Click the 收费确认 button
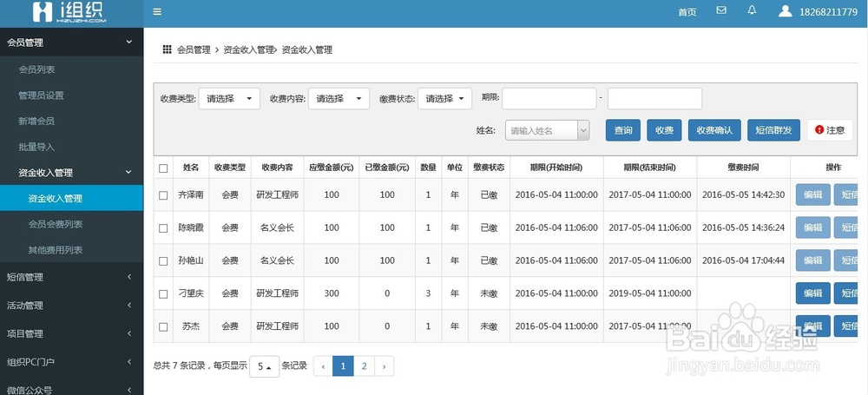 (x=714, y=130)
